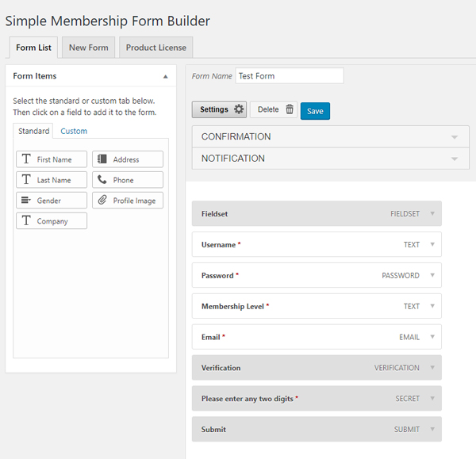This screenshot has width=476, height=459.
Task: Switch to the New Form tab
Action: pyautogui.click(x=88, y=48)
